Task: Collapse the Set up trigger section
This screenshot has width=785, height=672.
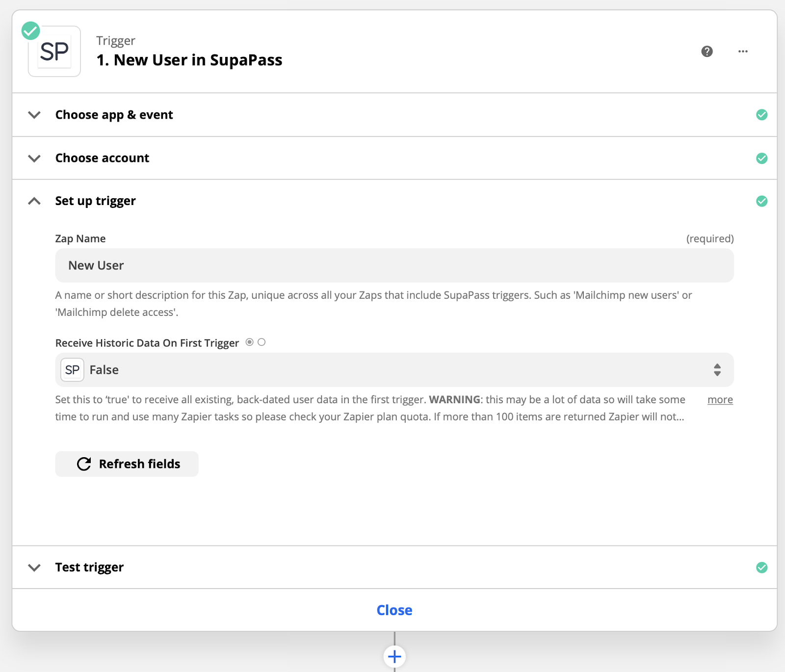Action: coord(34,201)
